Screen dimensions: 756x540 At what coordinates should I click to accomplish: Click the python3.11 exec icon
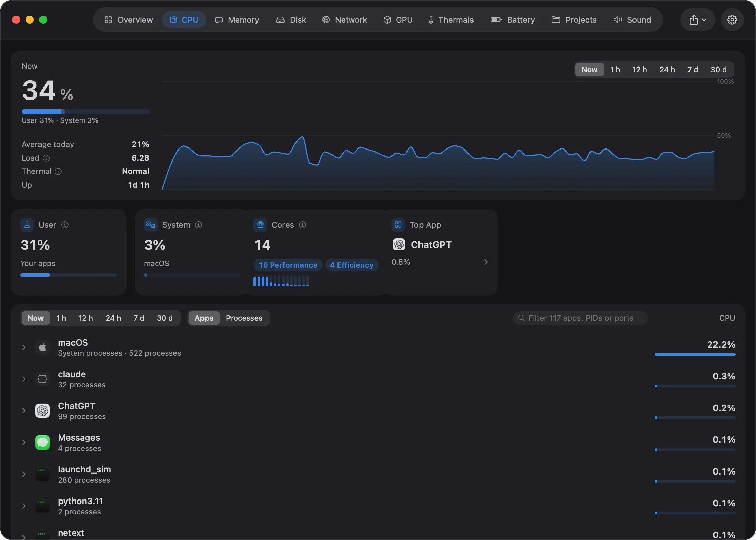tap(43, 506)
